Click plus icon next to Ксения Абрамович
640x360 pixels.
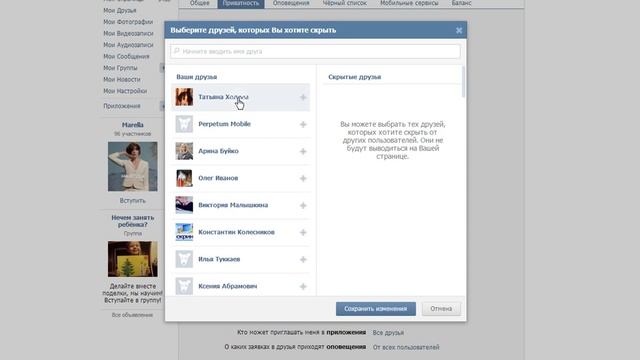pos(303,287)
